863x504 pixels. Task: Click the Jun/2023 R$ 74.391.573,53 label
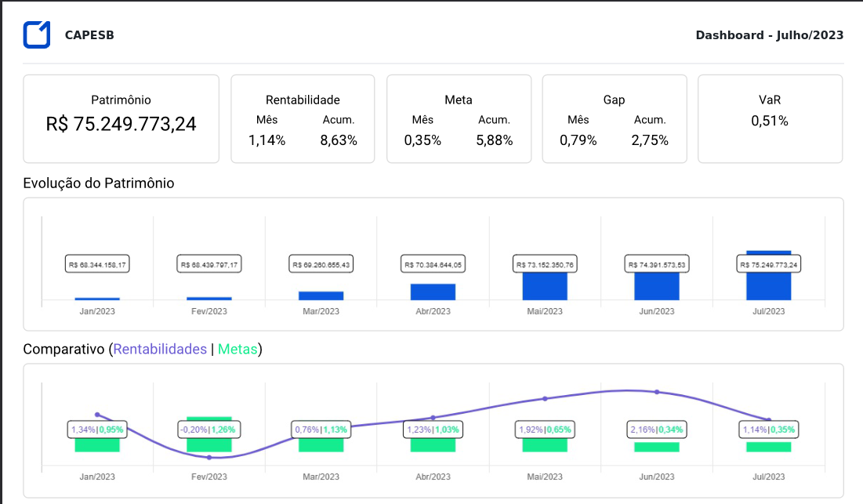(657, 265)
